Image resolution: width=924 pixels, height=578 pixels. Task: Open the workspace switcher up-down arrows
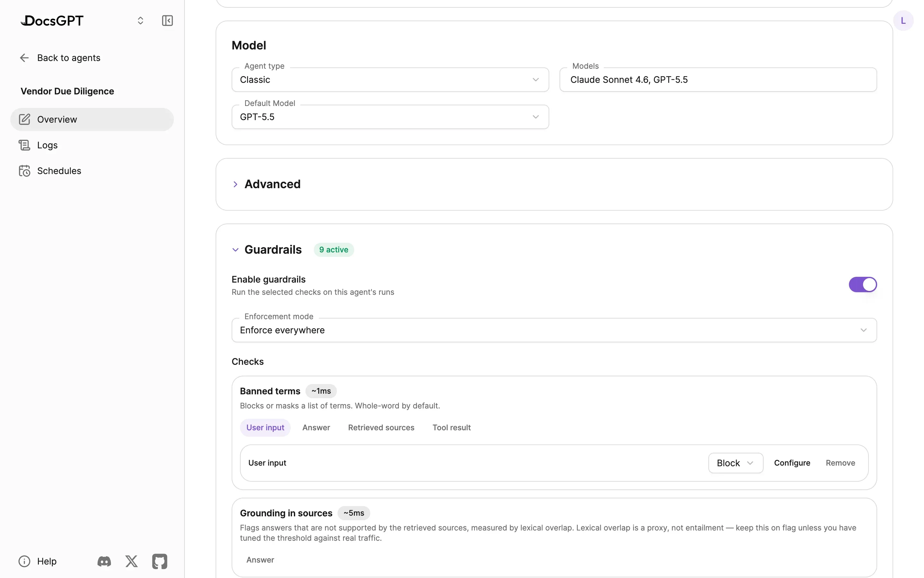pos(141,21)
